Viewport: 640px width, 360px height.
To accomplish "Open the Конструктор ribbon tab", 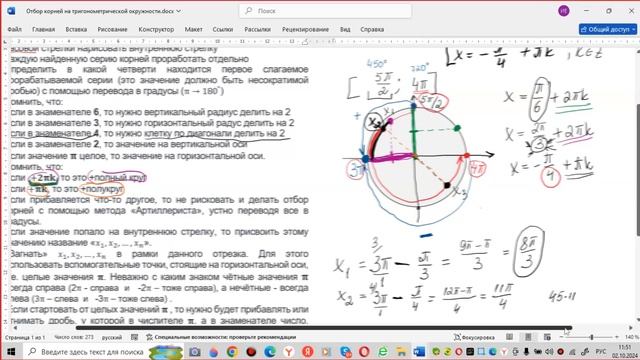I will [156, 29].
